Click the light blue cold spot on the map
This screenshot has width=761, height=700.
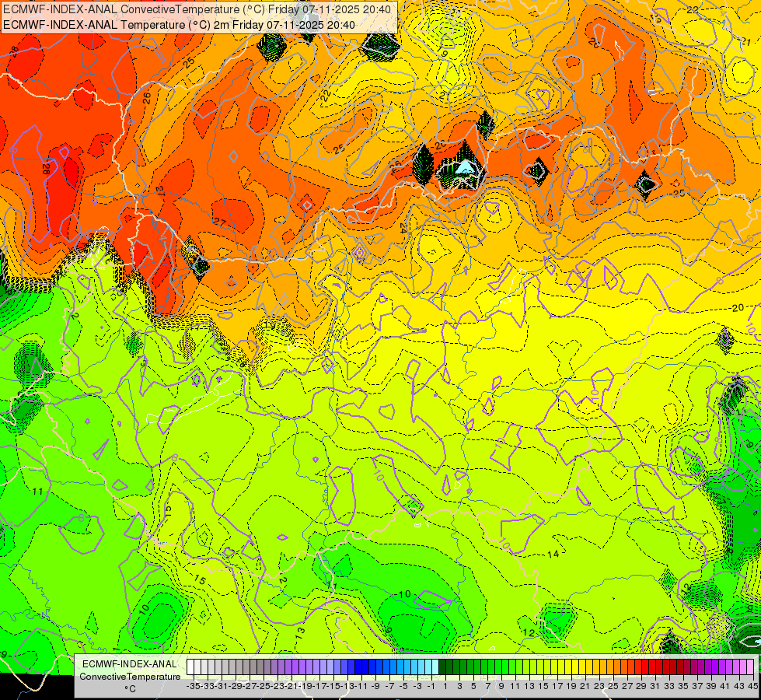tap(465, 168)
